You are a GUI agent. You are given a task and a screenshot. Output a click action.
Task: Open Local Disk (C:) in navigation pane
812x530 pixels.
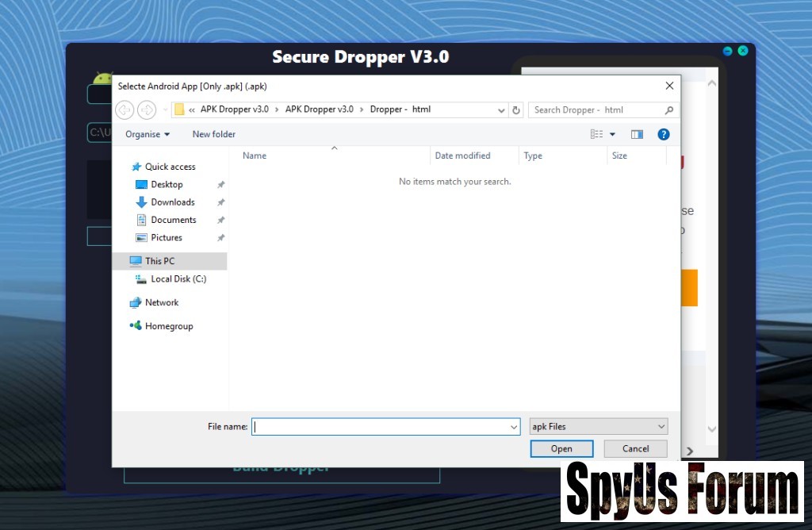(178, 279)
